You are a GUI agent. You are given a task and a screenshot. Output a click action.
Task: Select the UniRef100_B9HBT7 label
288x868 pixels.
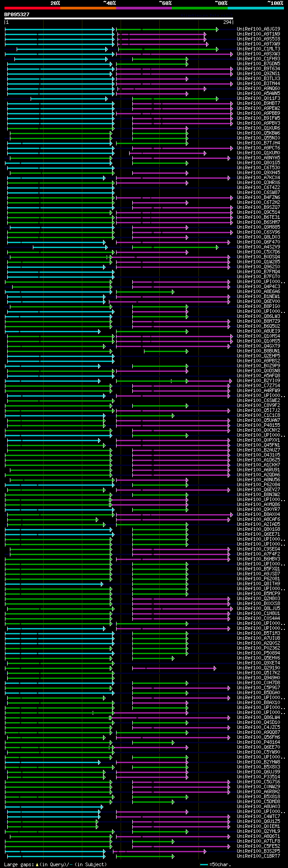[x=258, y=104]
